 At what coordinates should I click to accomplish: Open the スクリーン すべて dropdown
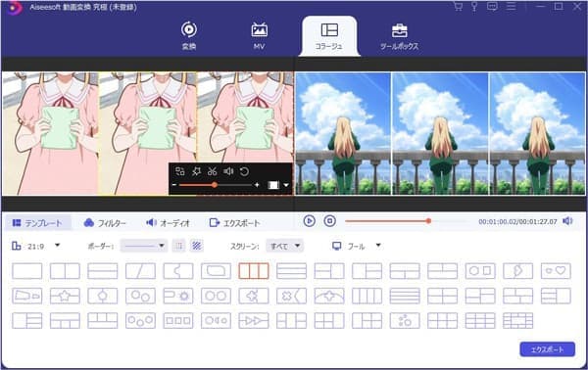click(x=284, y=246)
